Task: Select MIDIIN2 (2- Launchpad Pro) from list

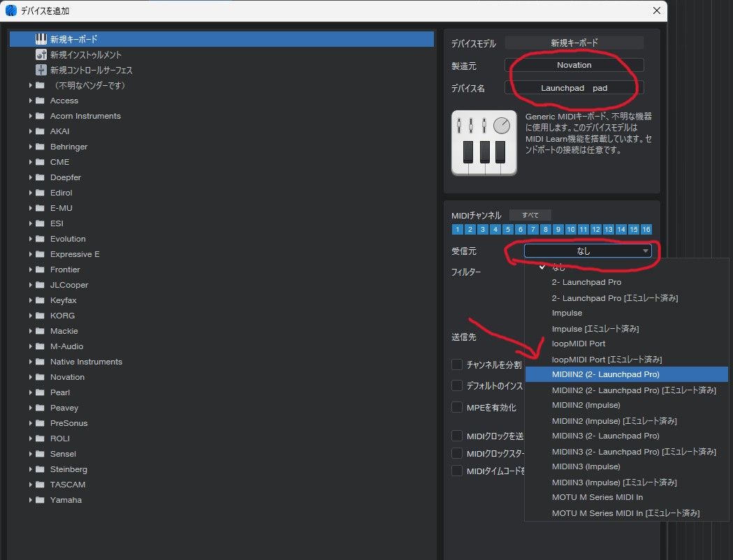Action: click(x=605, y=374)
